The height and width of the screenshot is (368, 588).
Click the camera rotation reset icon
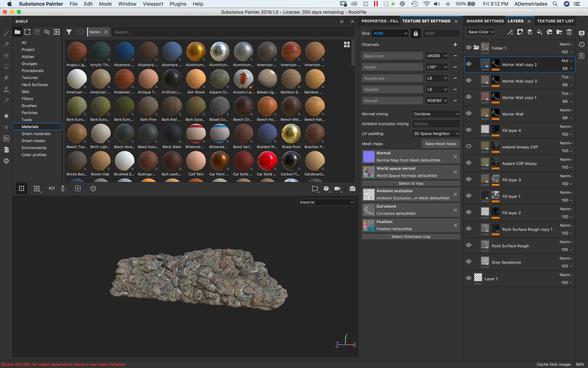[x=93, y=189]
